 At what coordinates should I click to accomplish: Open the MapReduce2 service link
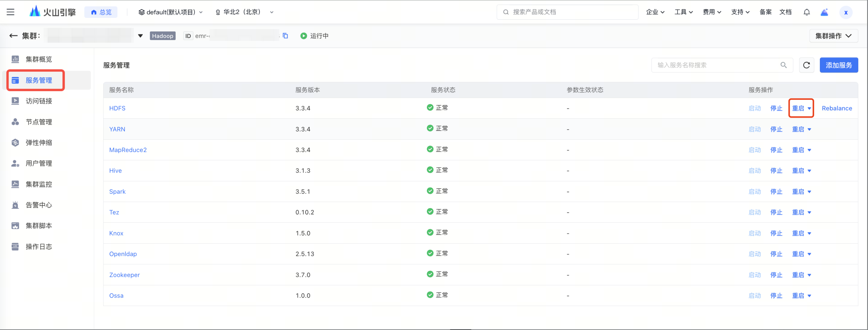[x=128, y=150]
